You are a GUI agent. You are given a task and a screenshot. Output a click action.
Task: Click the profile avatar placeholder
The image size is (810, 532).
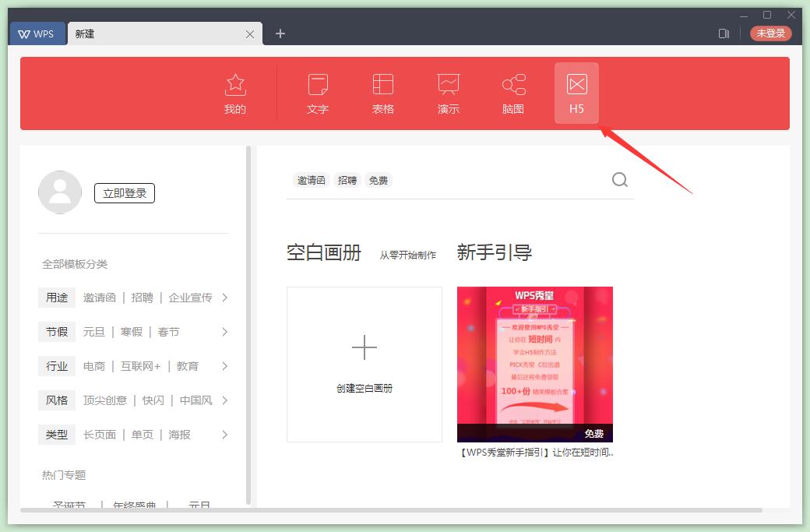click(x=60, y=192)
